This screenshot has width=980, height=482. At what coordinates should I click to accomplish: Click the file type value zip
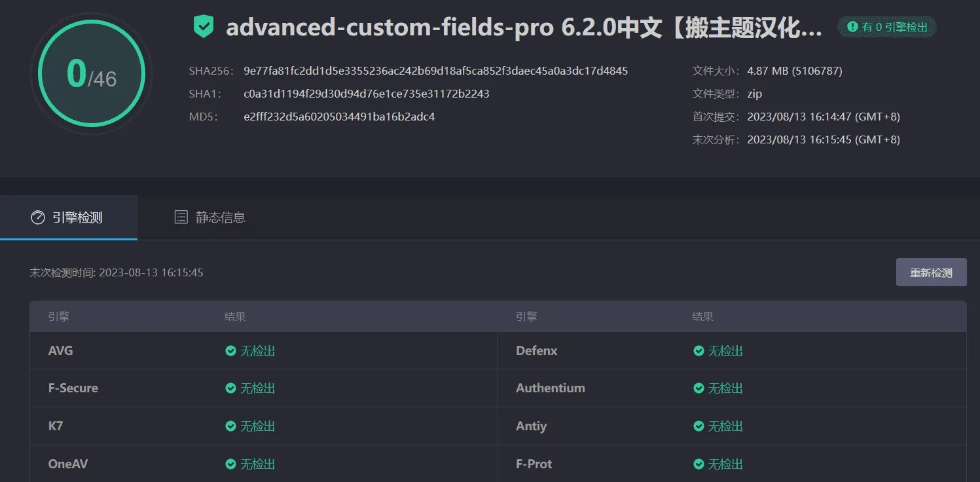click(x=755, y=94)
